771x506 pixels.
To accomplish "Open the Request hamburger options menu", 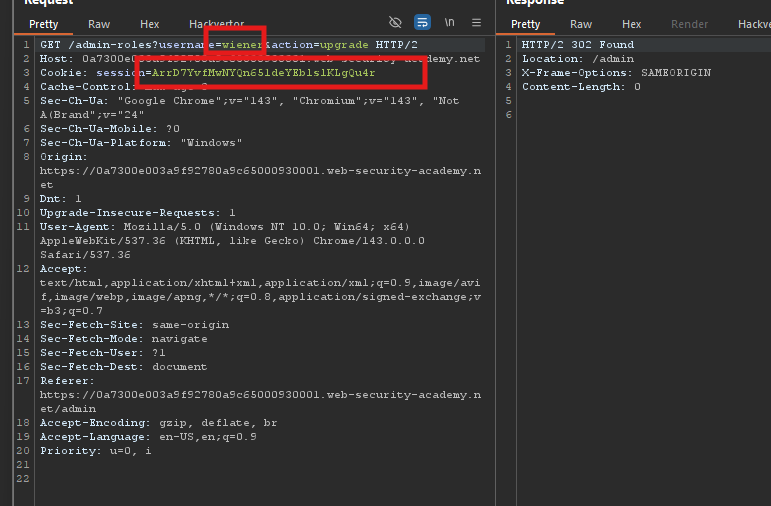I will [476, 23].
